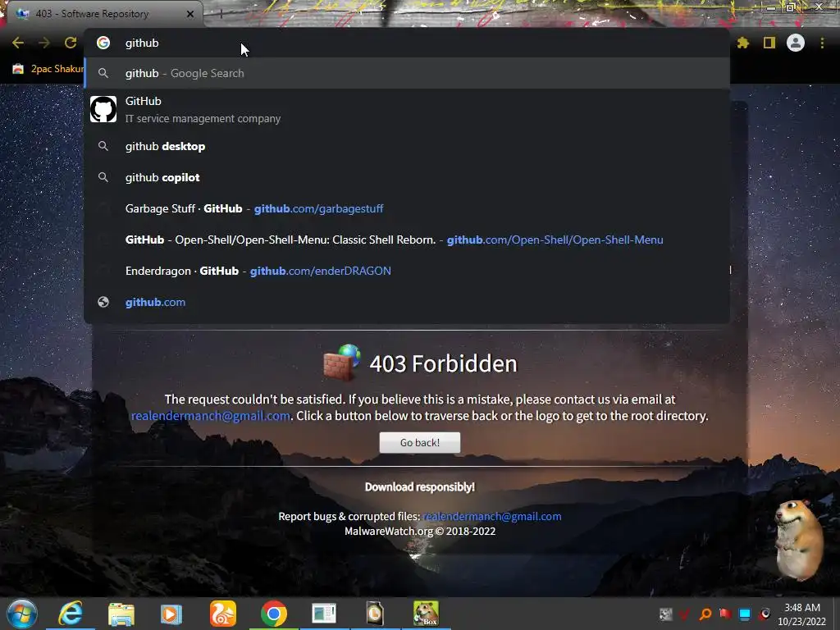
Task: Open Chrome three-dot menu
Action: (x=822, y=43)
